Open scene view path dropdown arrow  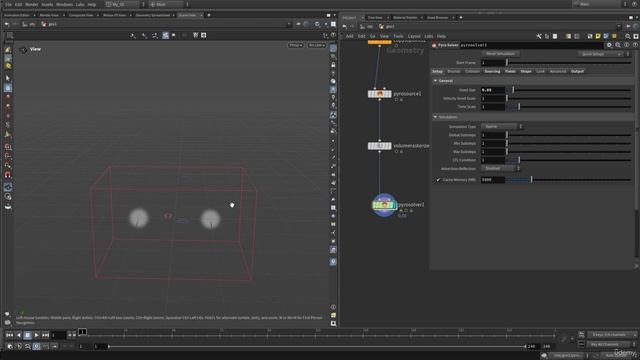coord(289,24)
